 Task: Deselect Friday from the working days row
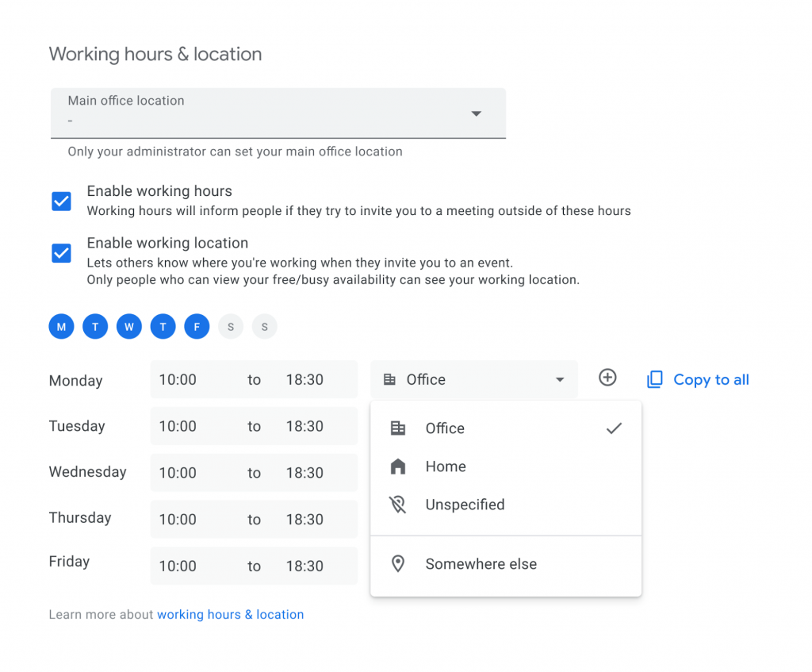[x=197, y=326]
